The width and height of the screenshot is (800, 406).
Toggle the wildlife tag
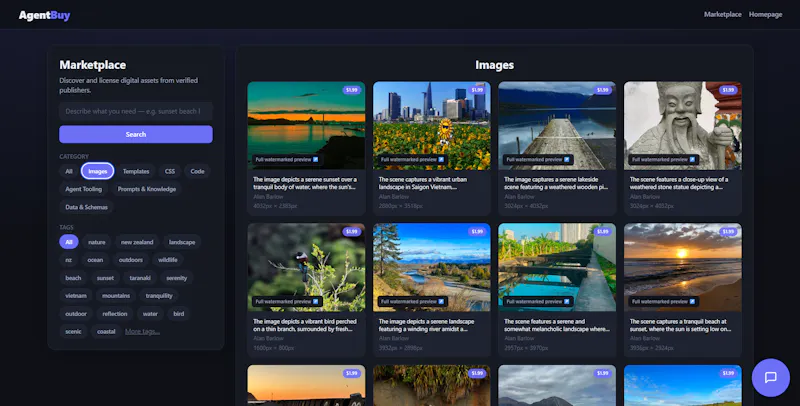point(168,260)
